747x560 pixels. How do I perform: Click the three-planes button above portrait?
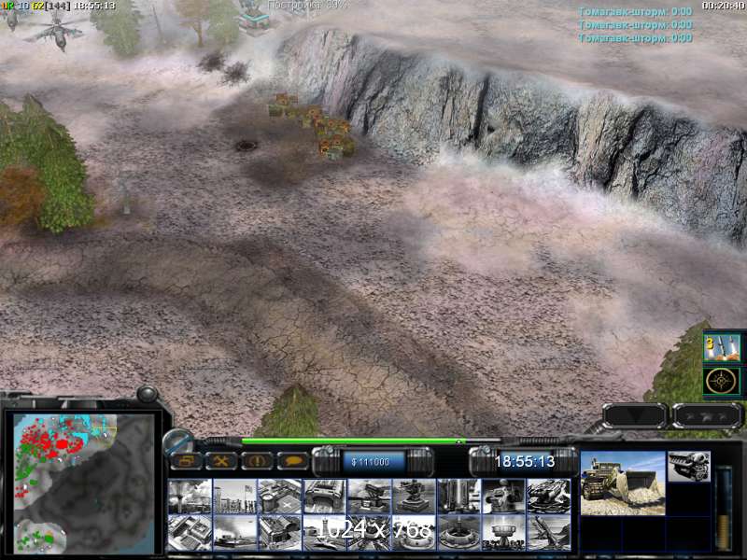point(708,415)
